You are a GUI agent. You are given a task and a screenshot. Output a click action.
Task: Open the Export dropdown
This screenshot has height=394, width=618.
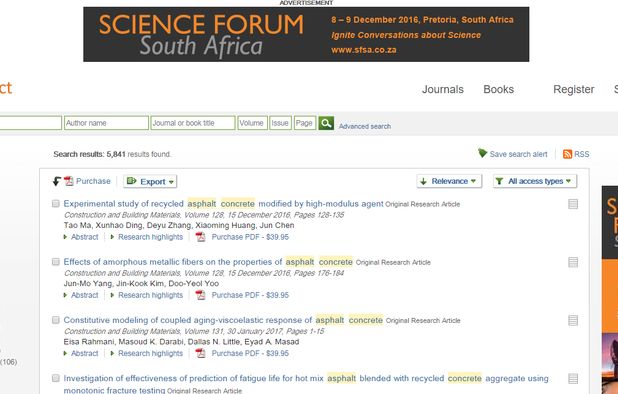click(x=150, y=182)
